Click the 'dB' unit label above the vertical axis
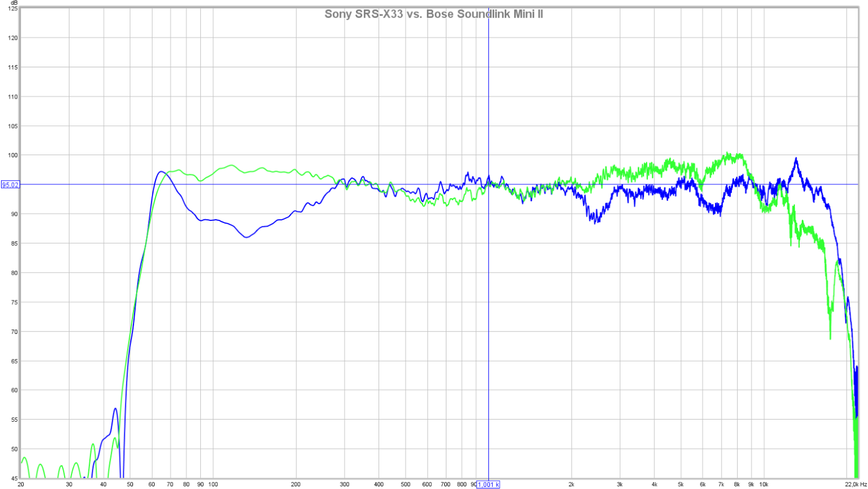This screenshot has width=868, height=489. pos(14,3)
